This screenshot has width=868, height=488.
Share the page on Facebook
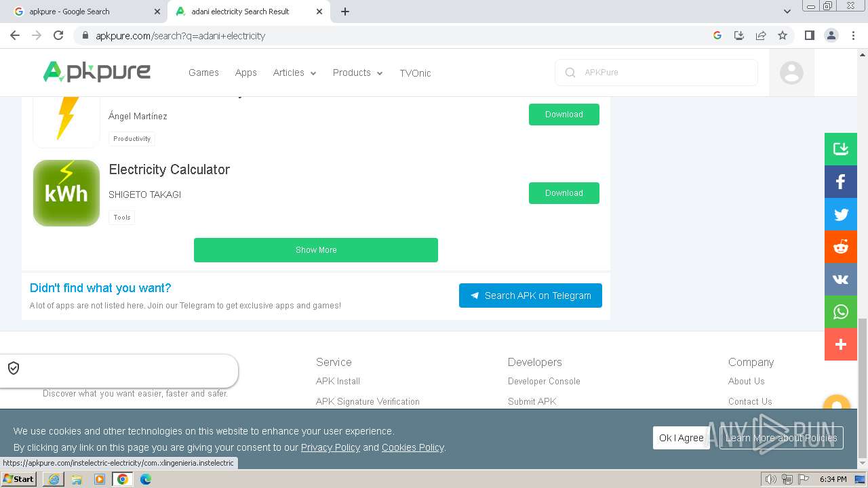pyautogui.click(x=841, y=182)
